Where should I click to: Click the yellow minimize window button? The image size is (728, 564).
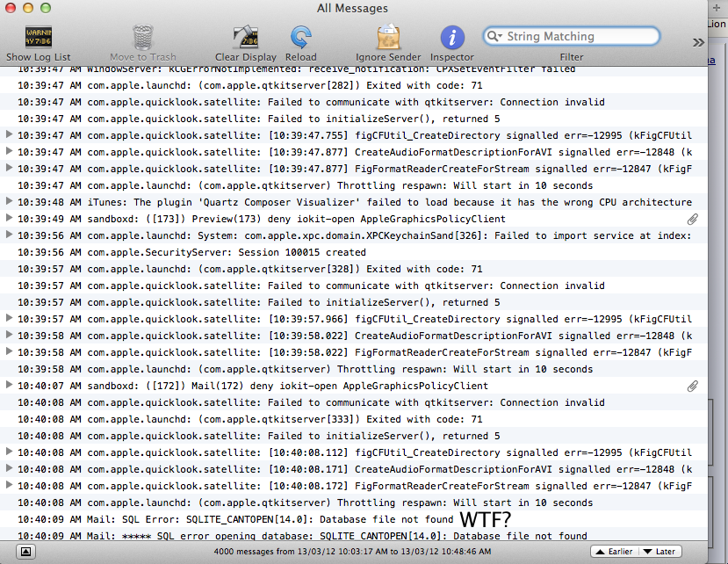(28, 8)
